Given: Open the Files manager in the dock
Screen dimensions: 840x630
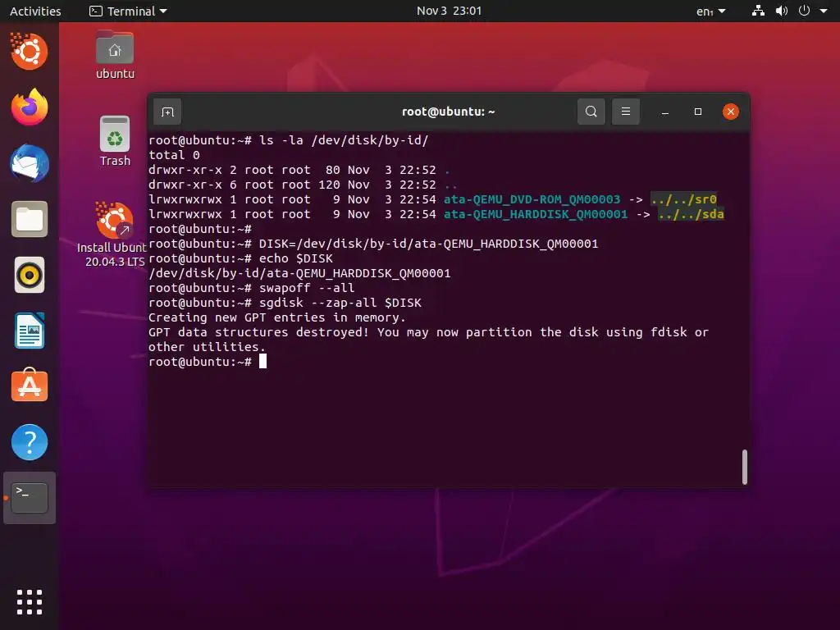Looking at the screenshot, I should click(x=30, y=219).
